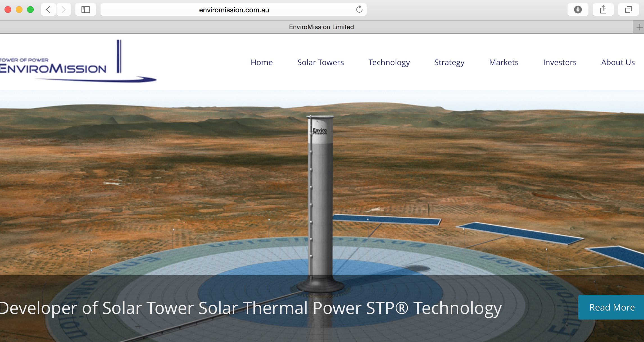Viewport: 644px width, 342px height.
Task: Open the Home menu item
Action: (x=262, y=62)
